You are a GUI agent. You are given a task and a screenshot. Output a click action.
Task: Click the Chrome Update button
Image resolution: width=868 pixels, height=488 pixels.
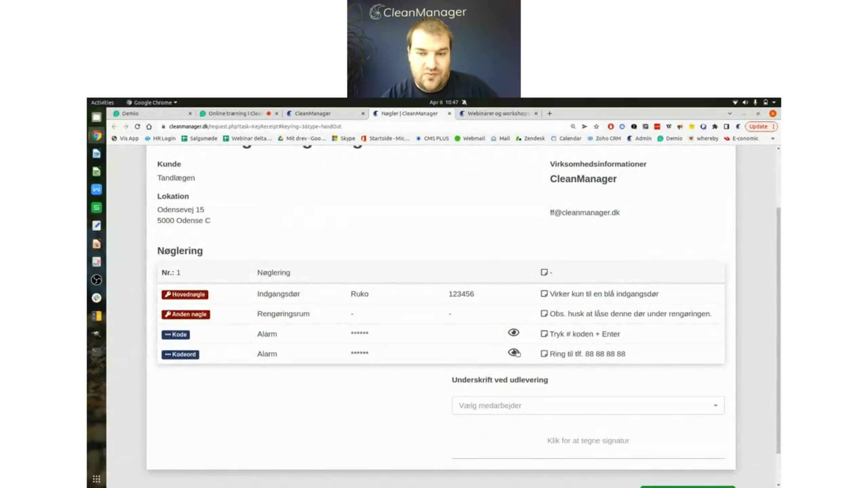tap(758, 126)
